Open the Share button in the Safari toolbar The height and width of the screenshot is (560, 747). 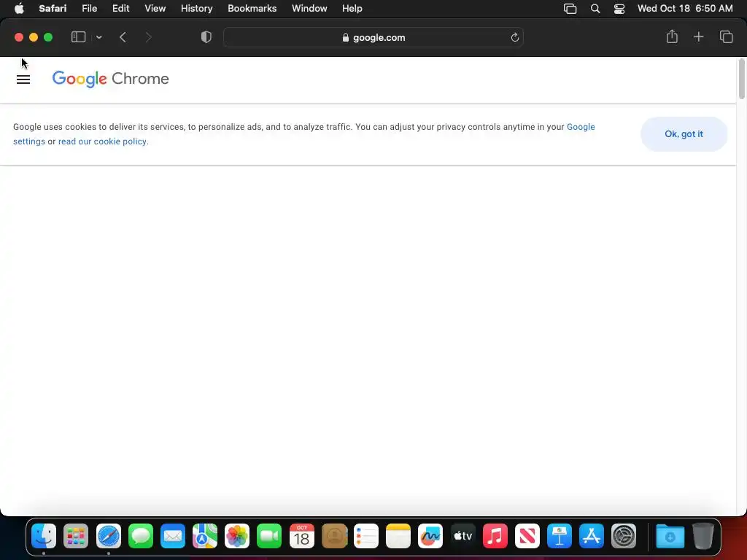672,36
